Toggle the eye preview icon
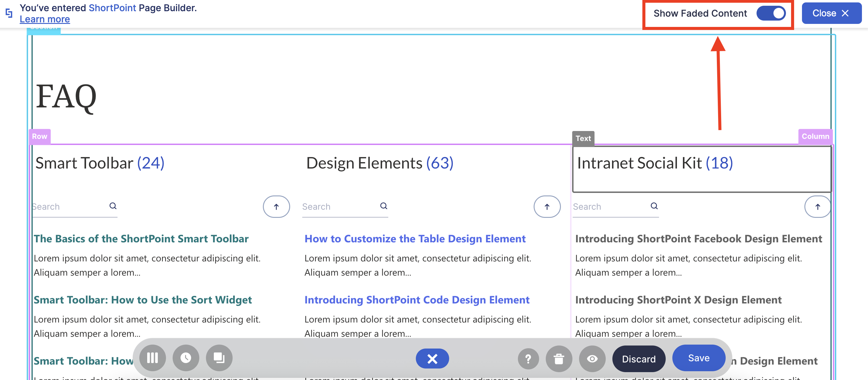Screen dimensions: 868x380 coord(592,359)
